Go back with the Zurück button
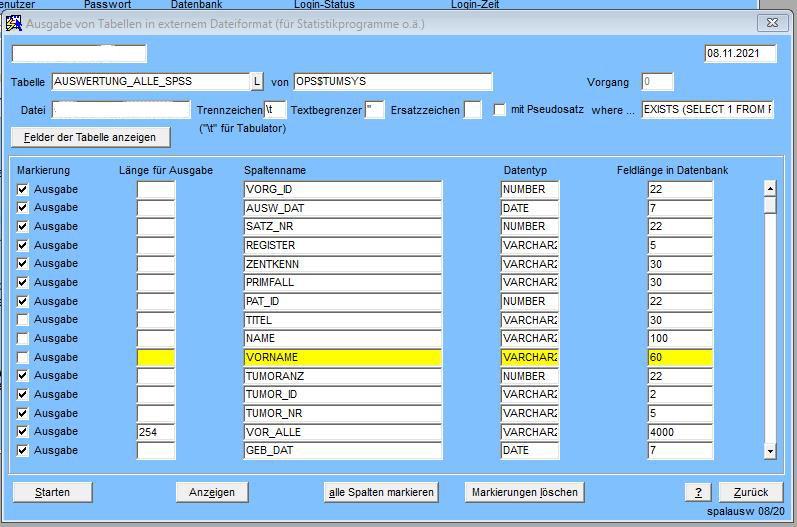The height and width of the screenshot is (527, 797). click(750, 492)
